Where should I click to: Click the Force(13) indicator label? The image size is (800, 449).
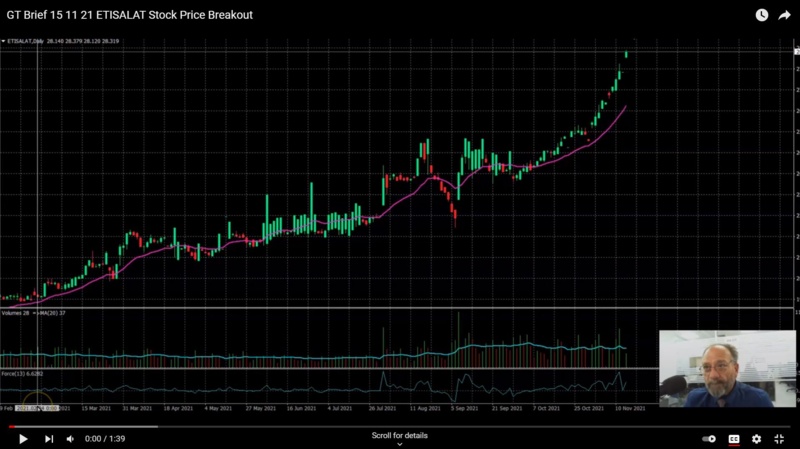pyautogui.click(x=22, y=374)
